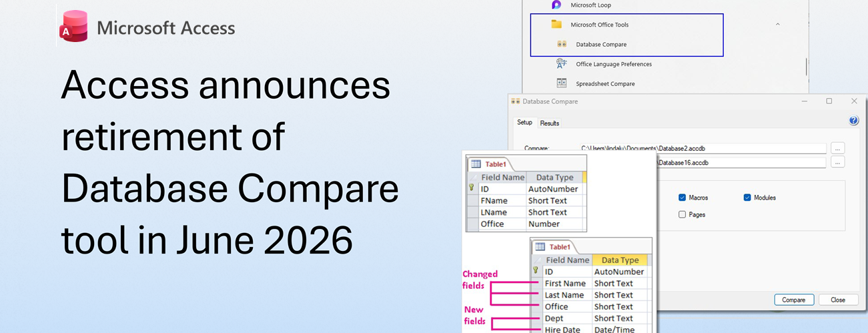Close the Database Compare window with X
This screenshot has height=333, width=868.
[x=854, y=101]
